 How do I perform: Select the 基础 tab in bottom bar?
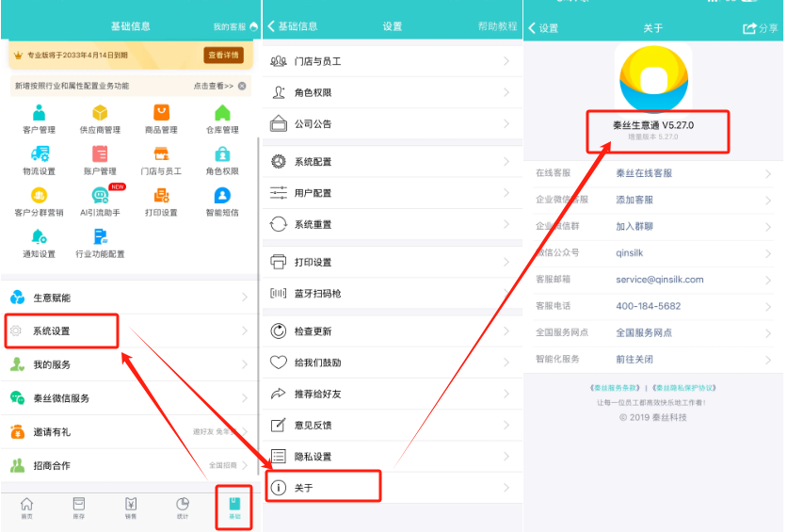[234, 508]
